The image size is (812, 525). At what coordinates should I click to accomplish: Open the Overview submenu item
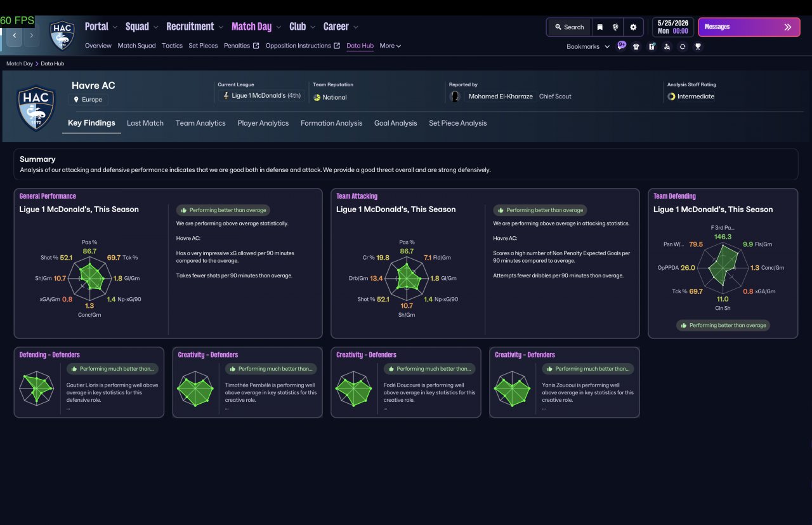tap(98, 46)
